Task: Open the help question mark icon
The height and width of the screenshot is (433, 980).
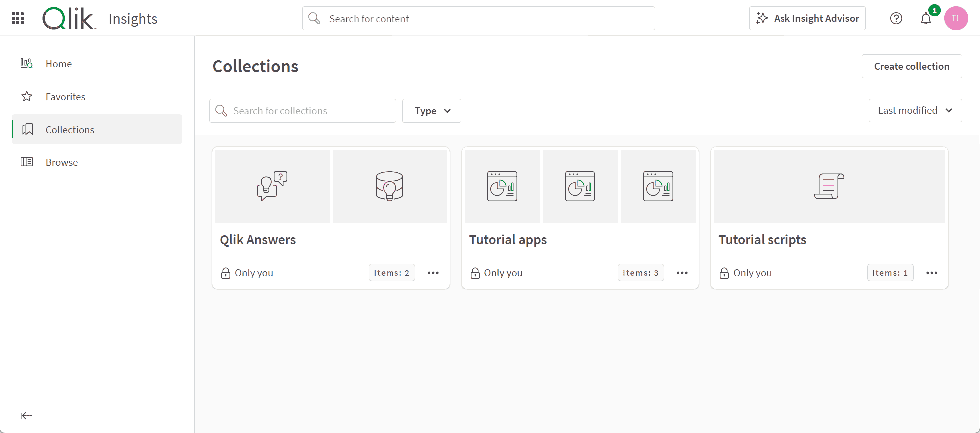Action: coord(896,18)
